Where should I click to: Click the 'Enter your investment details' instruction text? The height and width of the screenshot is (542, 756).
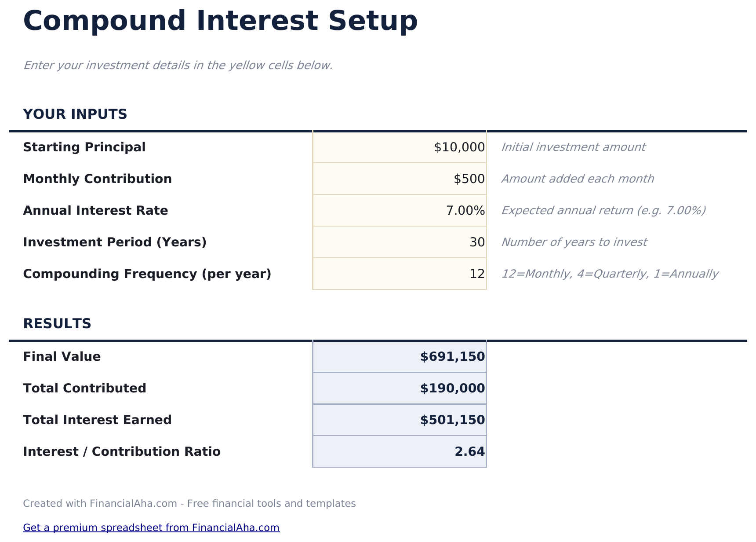(178, 66)
